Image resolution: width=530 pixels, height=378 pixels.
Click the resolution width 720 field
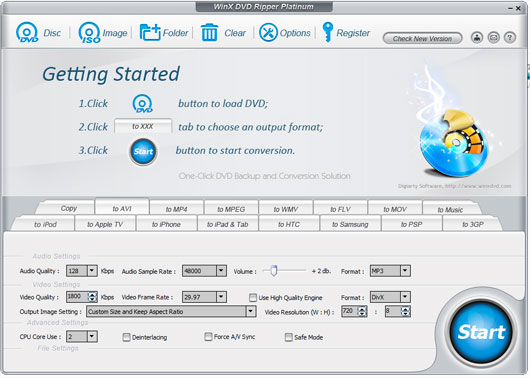click(x=350, y=311)
